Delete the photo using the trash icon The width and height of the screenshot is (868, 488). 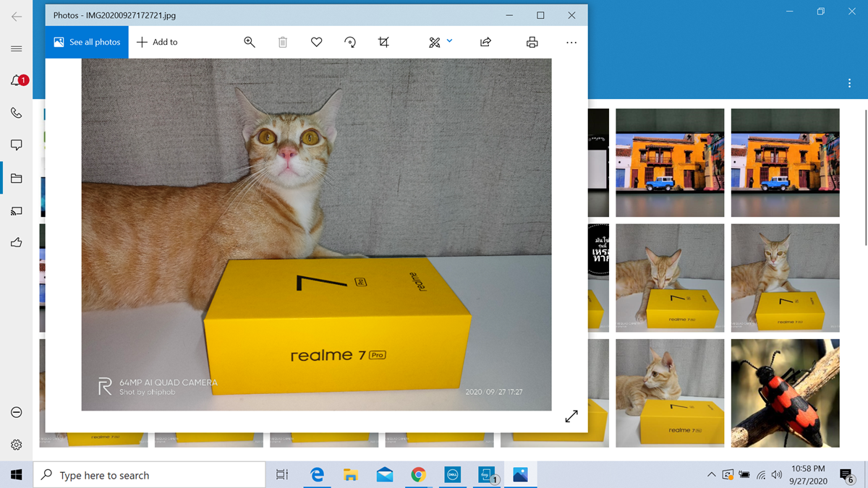283,42
